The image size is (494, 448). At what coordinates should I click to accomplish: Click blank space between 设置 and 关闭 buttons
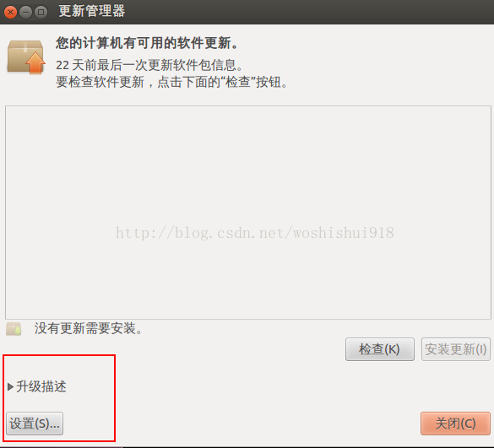242,424
